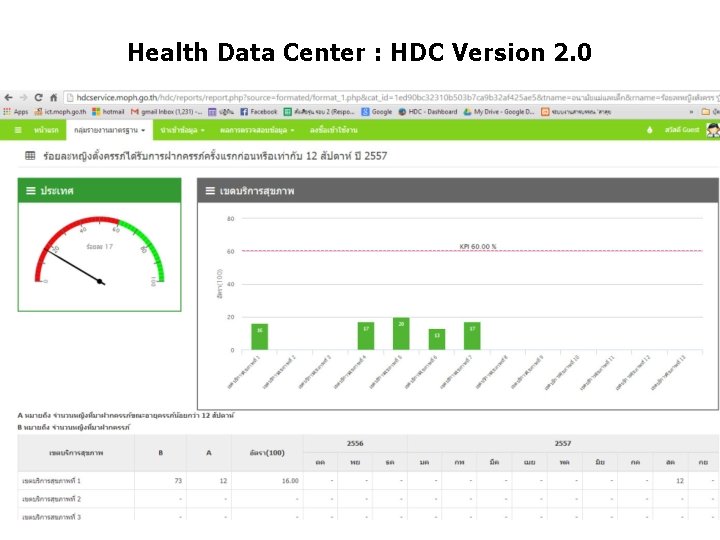Open the browser home icon
The height and width of the screenshot is (540, 720).
[x=53, y=97]
